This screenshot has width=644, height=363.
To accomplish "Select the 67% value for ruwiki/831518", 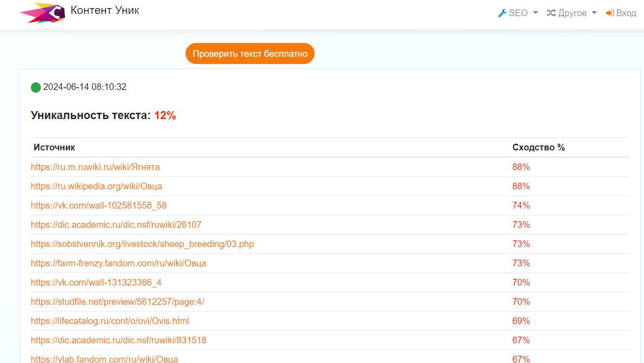I will click(x=521, y=340).
